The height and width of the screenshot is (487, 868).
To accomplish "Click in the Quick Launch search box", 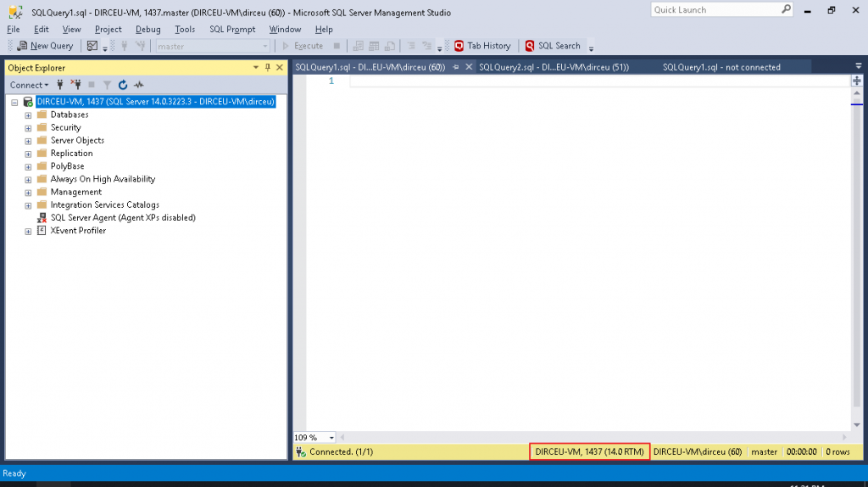I will 715,10.
